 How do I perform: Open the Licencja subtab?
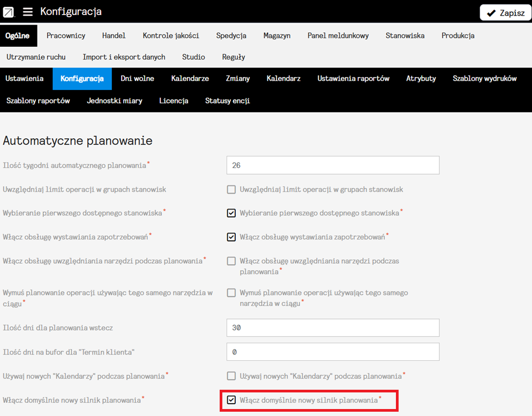(x=174, y=101)
